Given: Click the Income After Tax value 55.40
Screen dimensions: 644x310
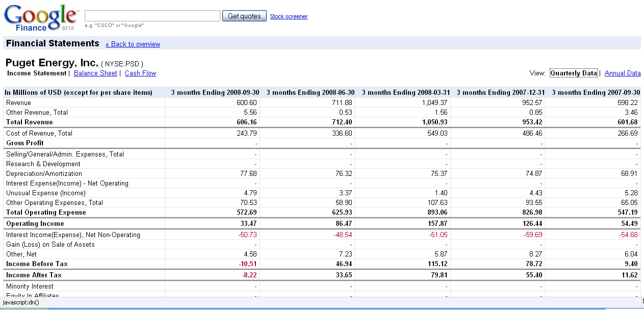Looking at the screenshot, I should tap(534, 275).
